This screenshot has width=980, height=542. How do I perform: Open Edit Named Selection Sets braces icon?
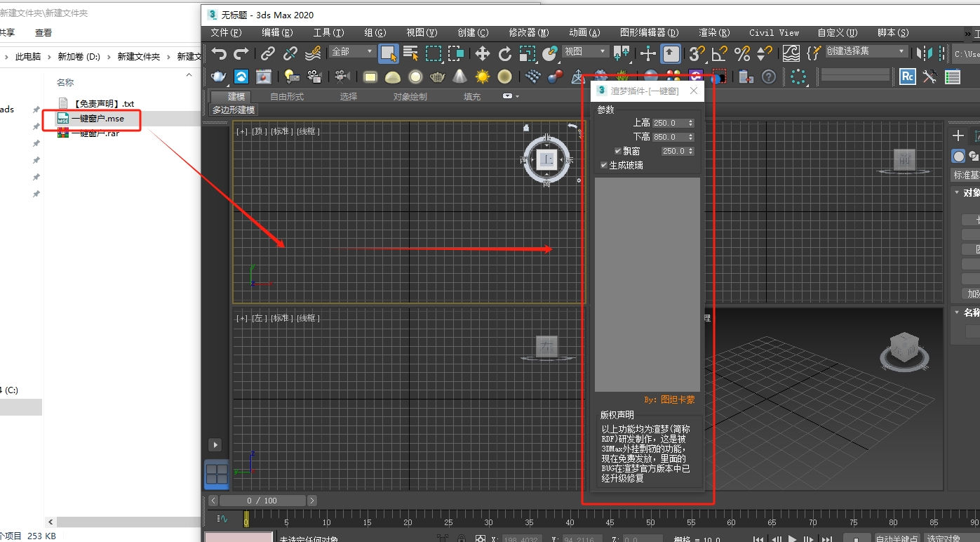[814, 53]
